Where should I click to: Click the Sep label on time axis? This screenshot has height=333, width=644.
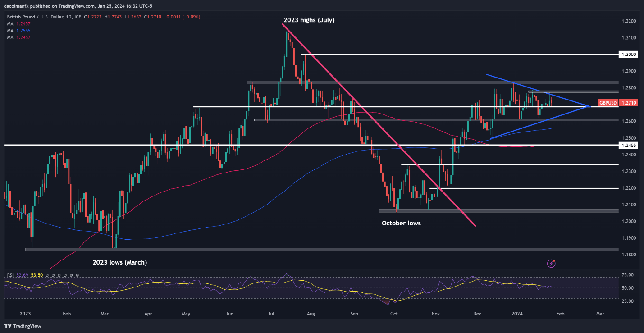coord(354,313)
